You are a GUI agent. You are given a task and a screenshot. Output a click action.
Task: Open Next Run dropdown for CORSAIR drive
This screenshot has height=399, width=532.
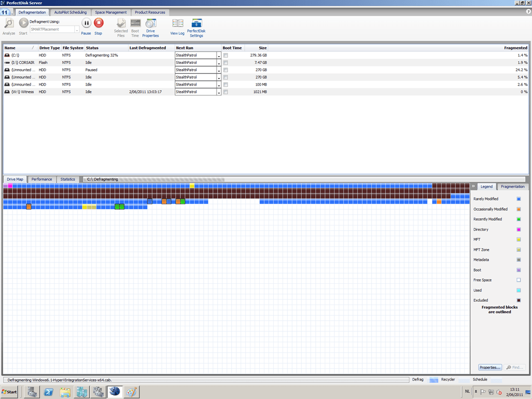tap(219, 63)
